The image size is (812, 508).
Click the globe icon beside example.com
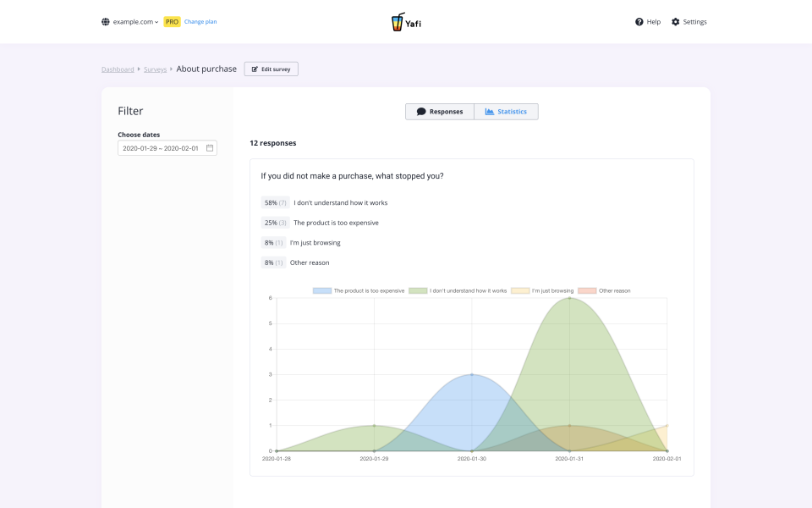106,22
